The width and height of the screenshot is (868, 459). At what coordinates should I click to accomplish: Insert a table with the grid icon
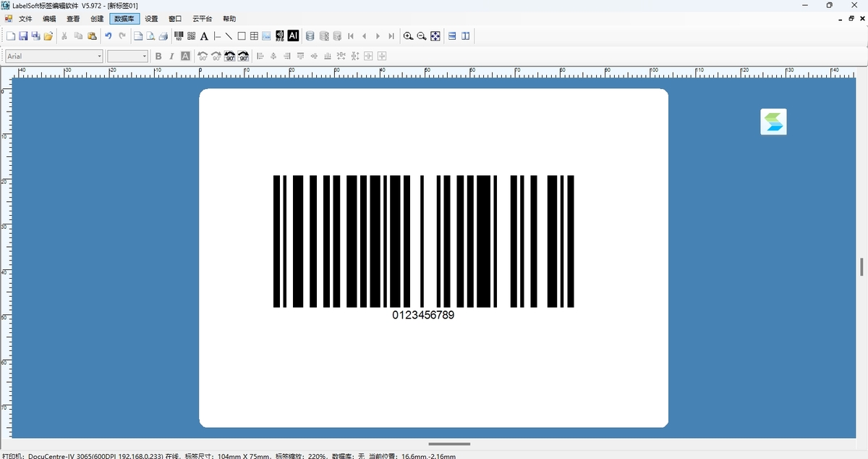(254, 36)
